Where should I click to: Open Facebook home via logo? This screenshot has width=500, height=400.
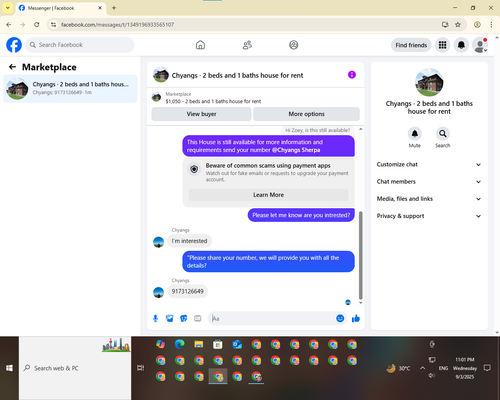(x=14, y=45)
